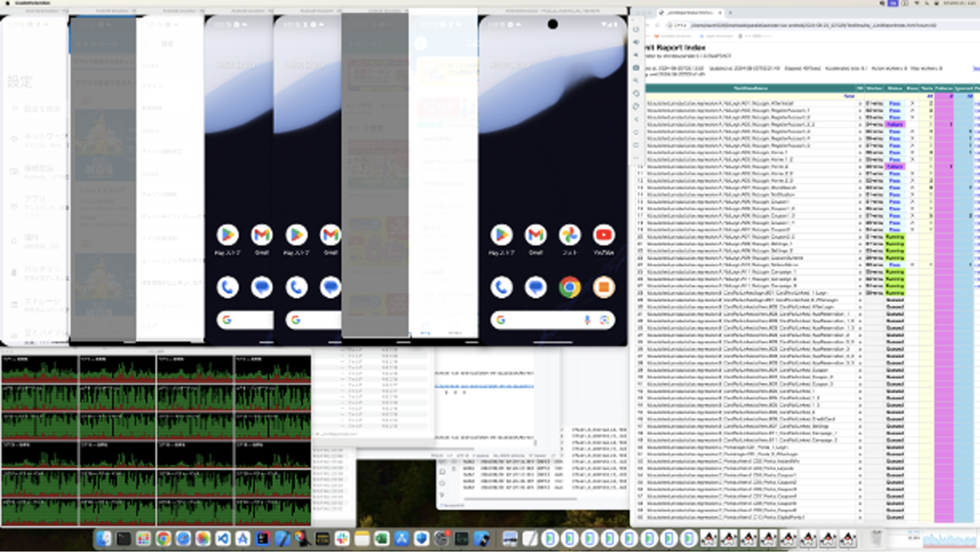The height and width of the screenshot is (554, 980).
Task: Tap the Google Lens icon in search bar
Action: pos(604,320)
